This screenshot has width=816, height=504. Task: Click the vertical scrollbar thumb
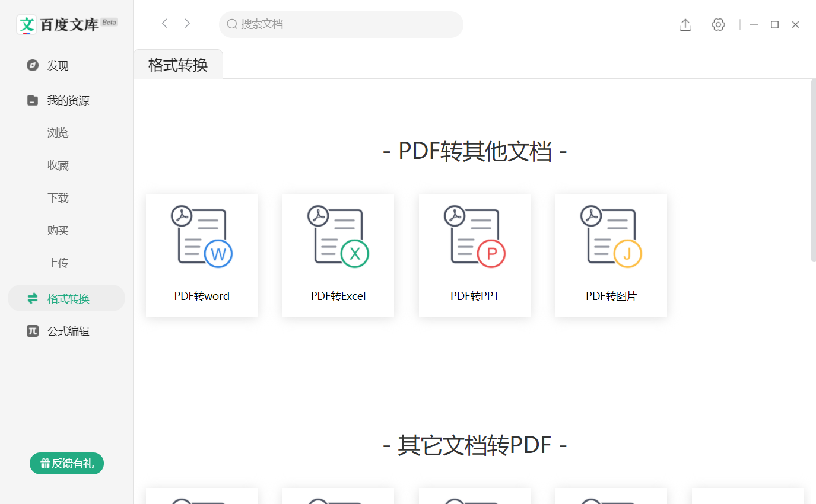813,170
